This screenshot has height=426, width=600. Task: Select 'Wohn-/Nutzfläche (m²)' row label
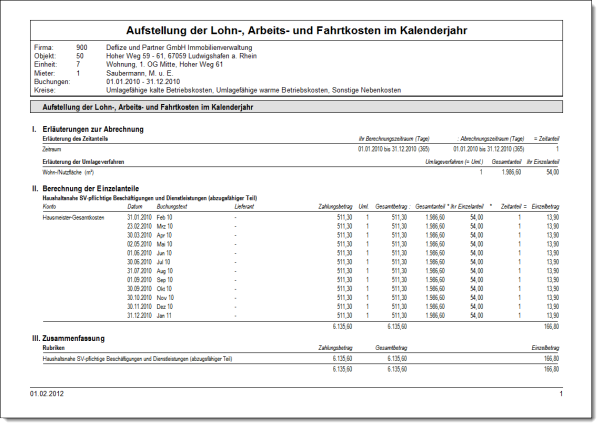(68, 172)
